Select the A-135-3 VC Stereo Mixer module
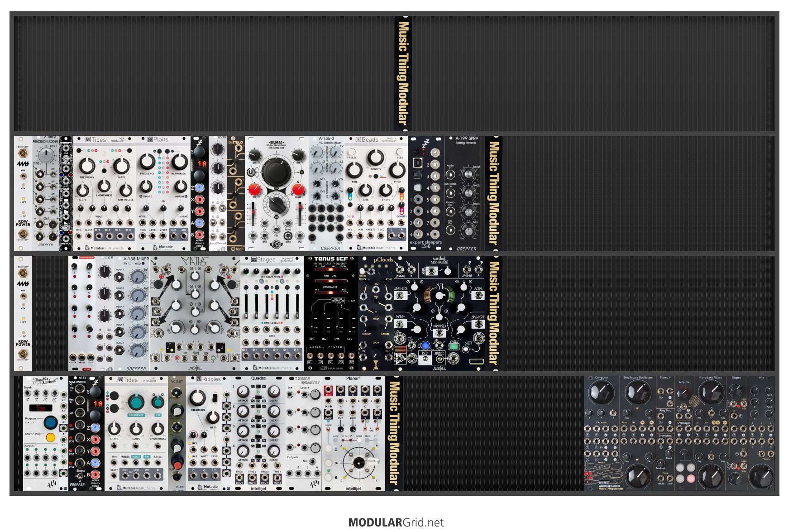The image size is (793, 532). pos(326,194)
